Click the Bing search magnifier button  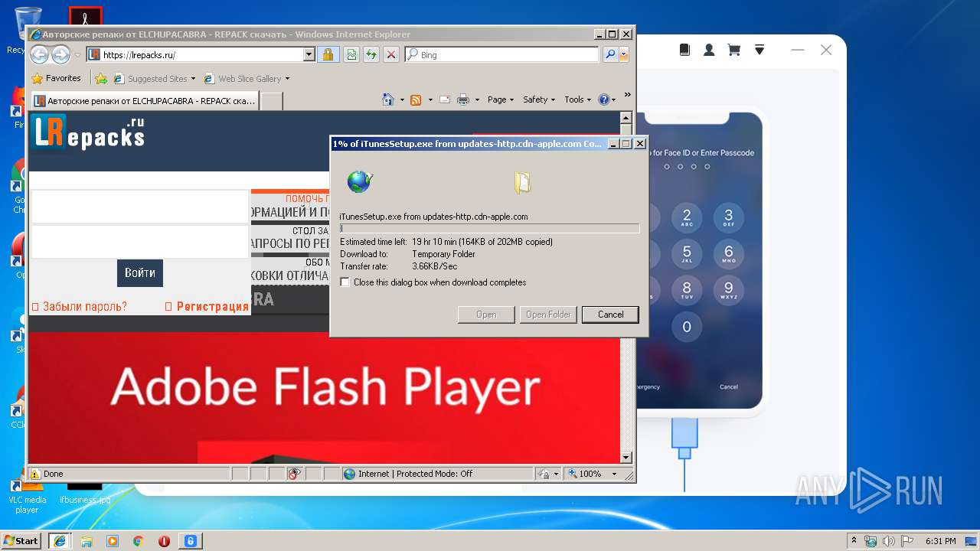tap(609, 54)
